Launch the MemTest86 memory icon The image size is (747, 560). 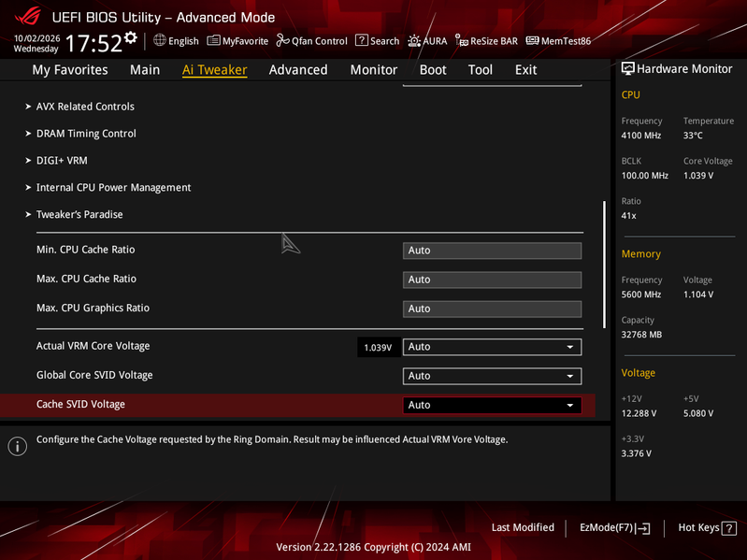532,41
